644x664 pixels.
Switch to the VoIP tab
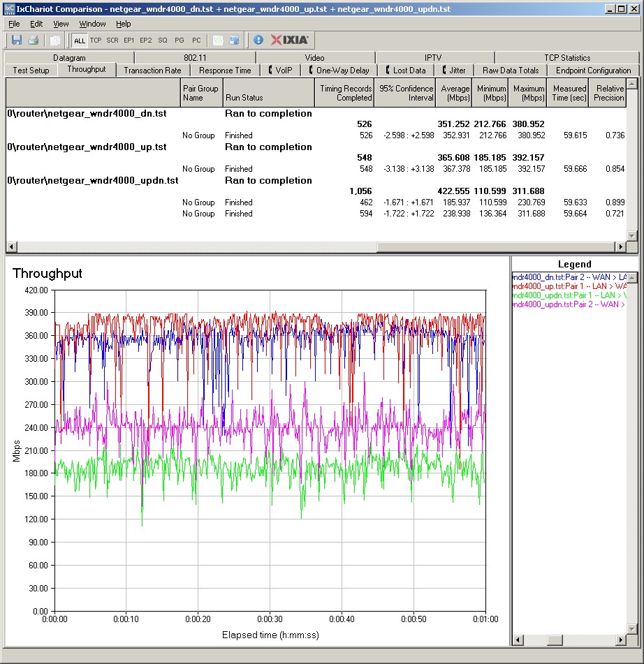pyautogui.click(x=281, y=71)
